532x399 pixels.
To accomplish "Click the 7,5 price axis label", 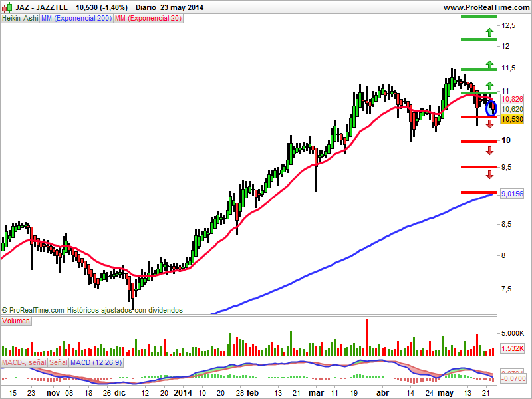I will (x=507, y=289).
